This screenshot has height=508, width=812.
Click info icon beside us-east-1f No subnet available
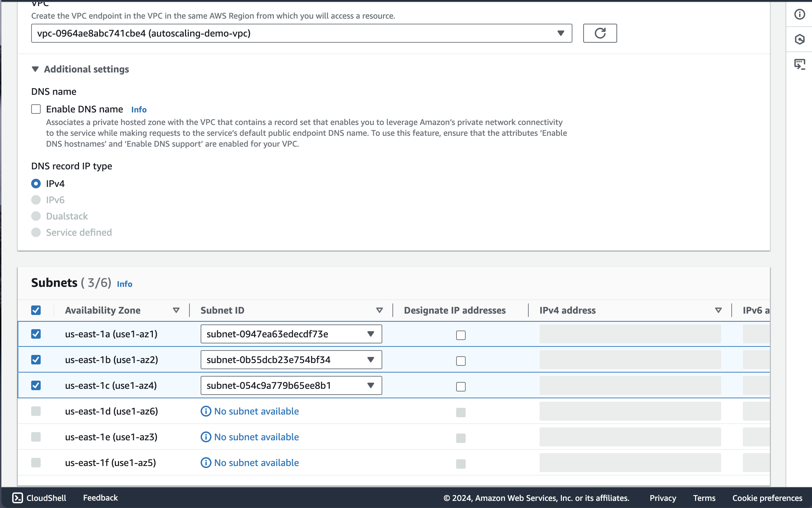pyautogui.click(x=206, y=463)
